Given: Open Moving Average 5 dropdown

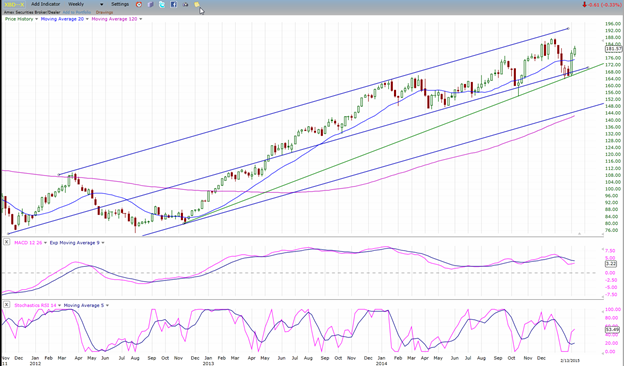Looking at the screenshot, I should [x=107, y=306].
